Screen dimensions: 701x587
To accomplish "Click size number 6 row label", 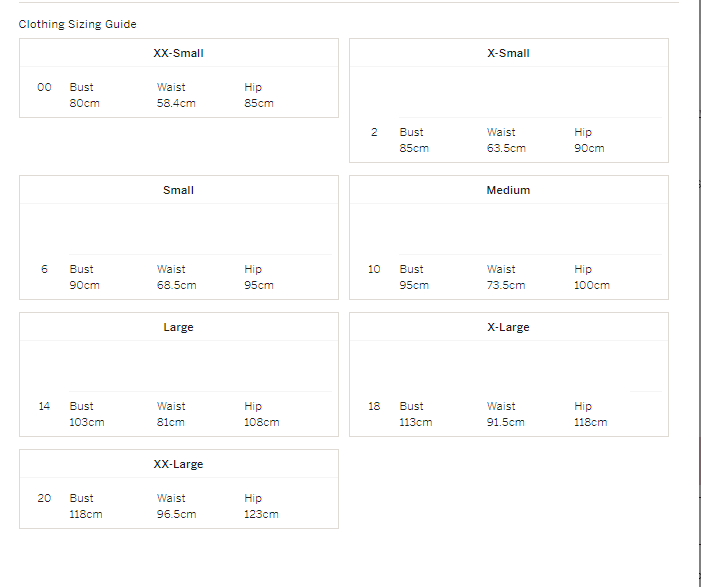I will pyautogui.click(x=44, y=269).
